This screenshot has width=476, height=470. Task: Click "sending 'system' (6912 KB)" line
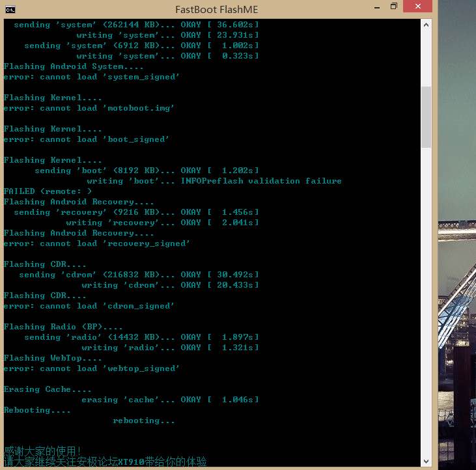(141, 46)
